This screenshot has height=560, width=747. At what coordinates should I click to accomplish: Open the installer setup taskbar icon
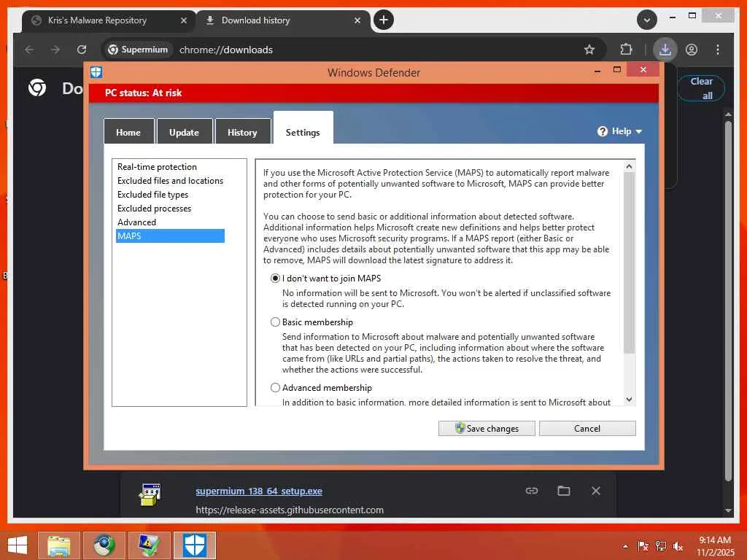(x=149, y=545)
